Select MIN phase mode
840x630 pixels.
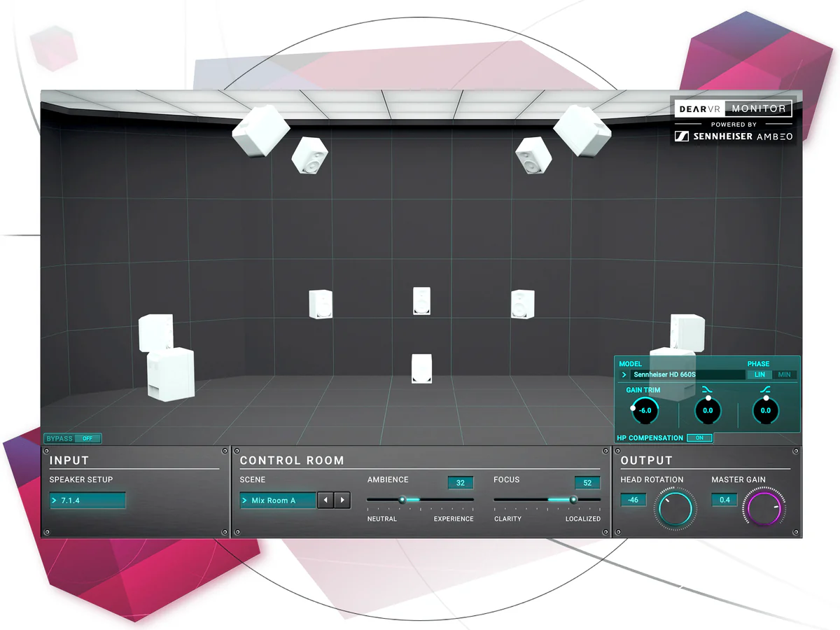tap(784, 375)
